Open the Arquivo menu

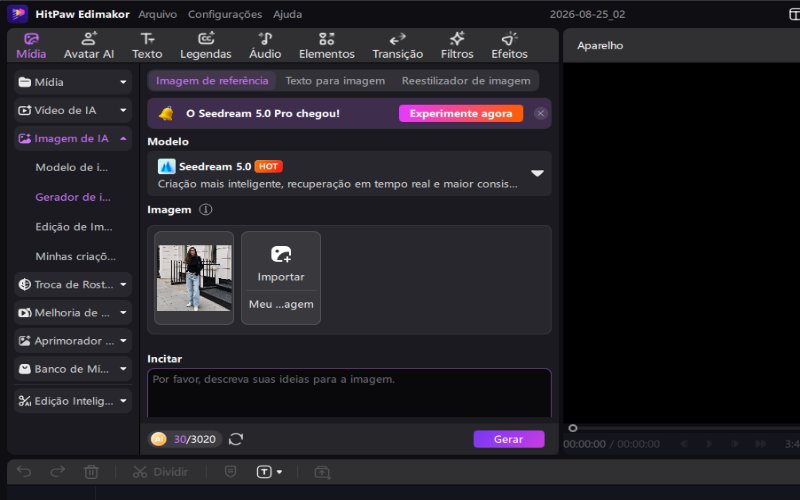(x=157, y=14)
